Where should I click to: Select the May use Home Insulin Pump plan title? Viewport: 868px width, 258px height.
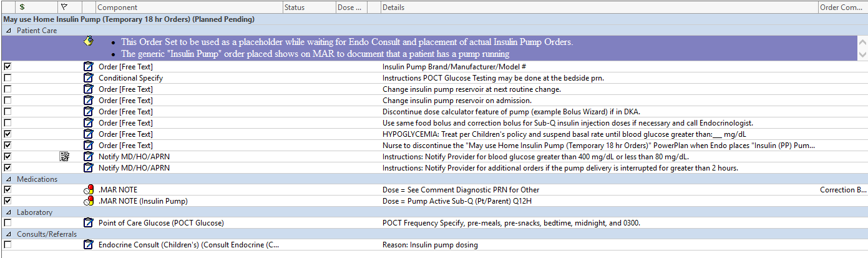click(129, 19)
